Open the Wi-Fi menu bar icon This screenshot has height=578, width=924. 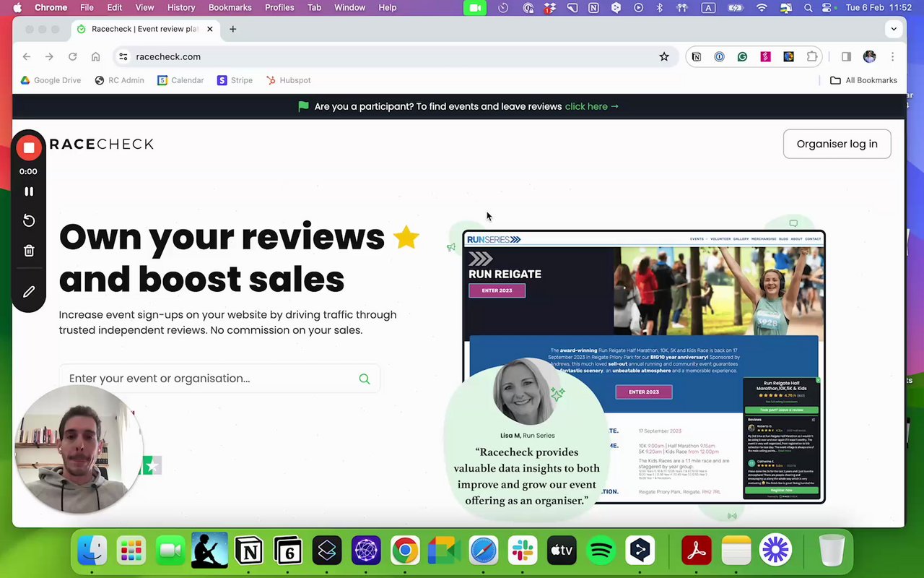(x=762, y=7)
